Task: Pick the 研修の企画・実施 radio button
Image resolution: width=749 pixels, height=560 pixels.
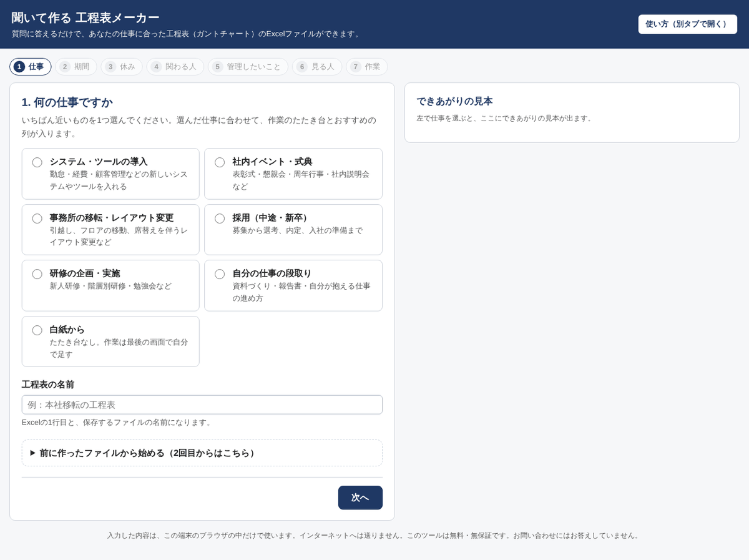Action: tap(37, 274)
